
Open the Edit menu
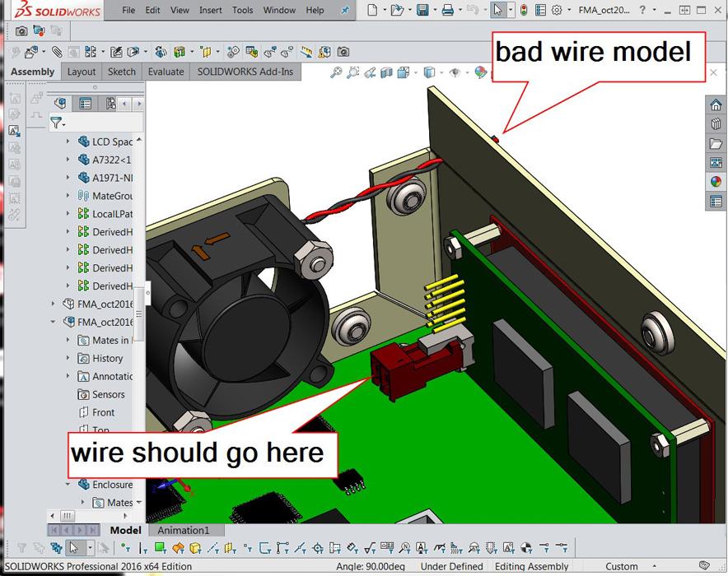coord(152,10)
